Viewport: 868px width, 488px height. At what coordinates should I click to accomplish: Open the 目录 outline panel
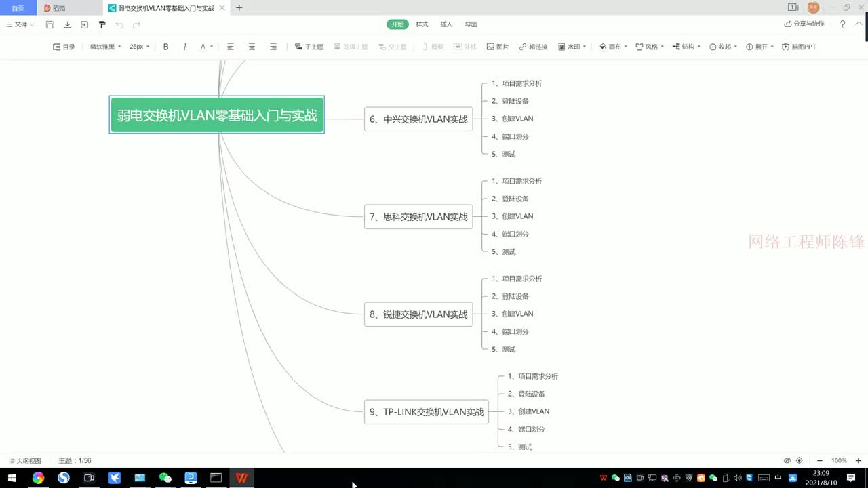pyautogui.click(x=64, y=47)
